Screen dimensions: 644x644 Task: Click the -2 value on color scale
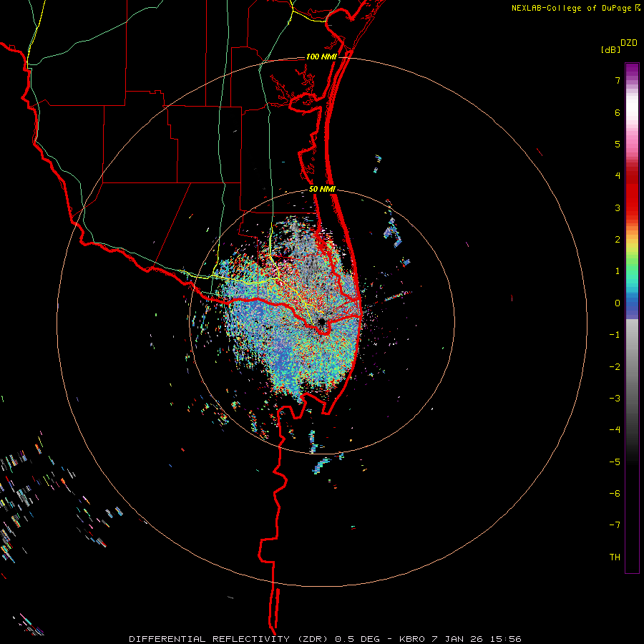(615, 367)
